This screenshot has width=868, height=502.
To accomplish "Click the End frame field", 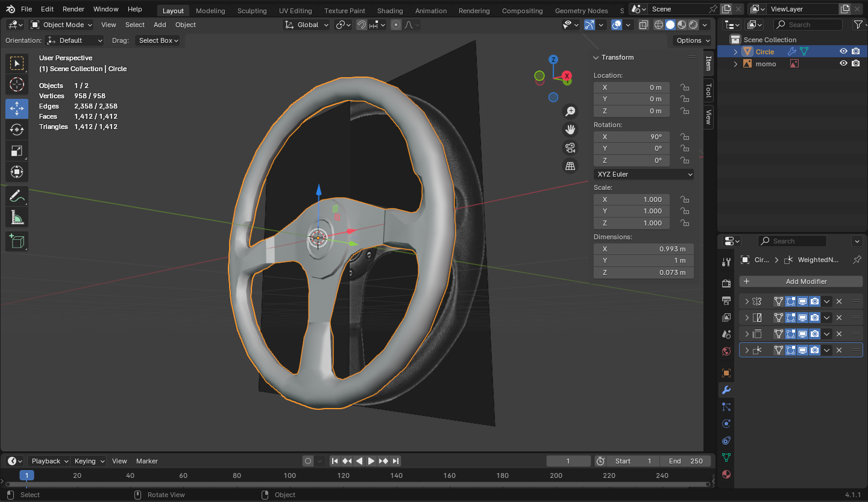I will click(x=685, y=461).
